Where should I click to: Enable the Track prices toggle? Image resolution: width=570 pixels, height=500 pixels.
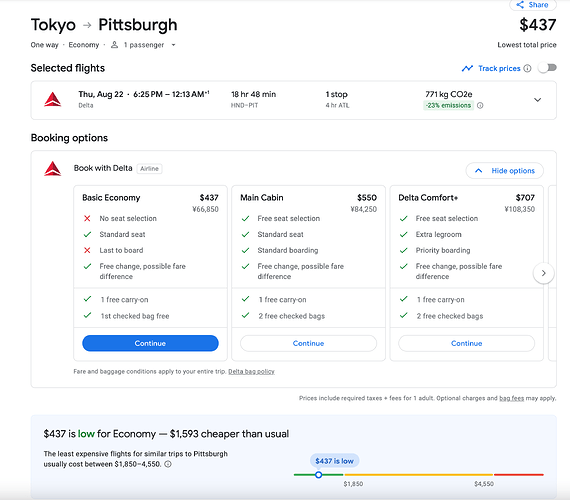[547, 68]
